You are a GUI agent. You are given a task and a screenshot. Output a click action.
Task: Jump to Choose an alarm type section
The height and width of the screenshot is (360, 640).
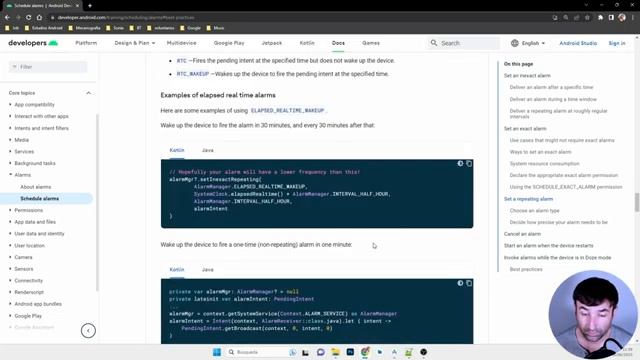pyautogui.click(x=535, y=211)
